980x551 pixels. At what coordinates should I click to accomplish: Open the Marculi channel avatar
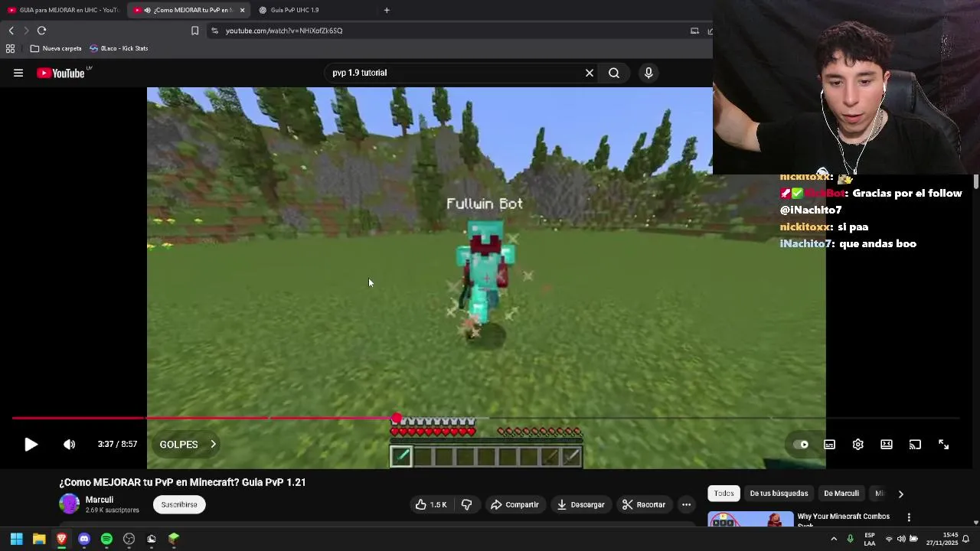[70, 504]
